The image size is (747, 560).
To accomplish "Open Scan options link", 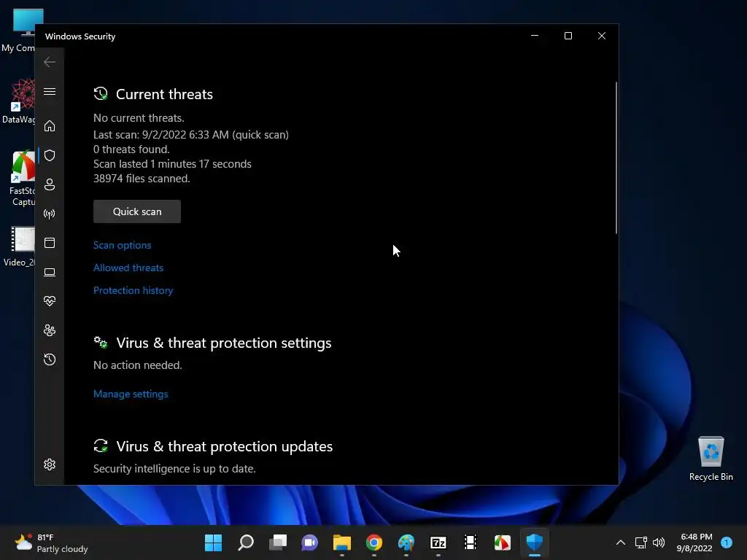I will [122, 245].
